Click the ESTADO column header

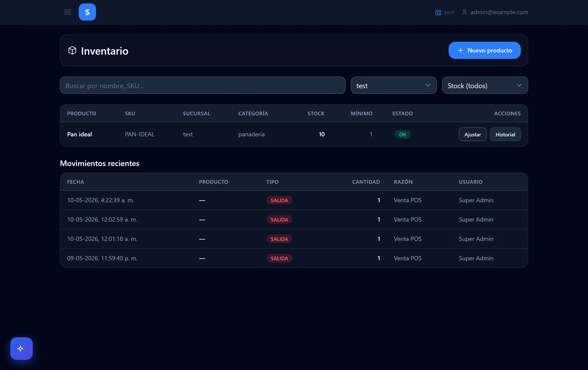tap(402, 113)
